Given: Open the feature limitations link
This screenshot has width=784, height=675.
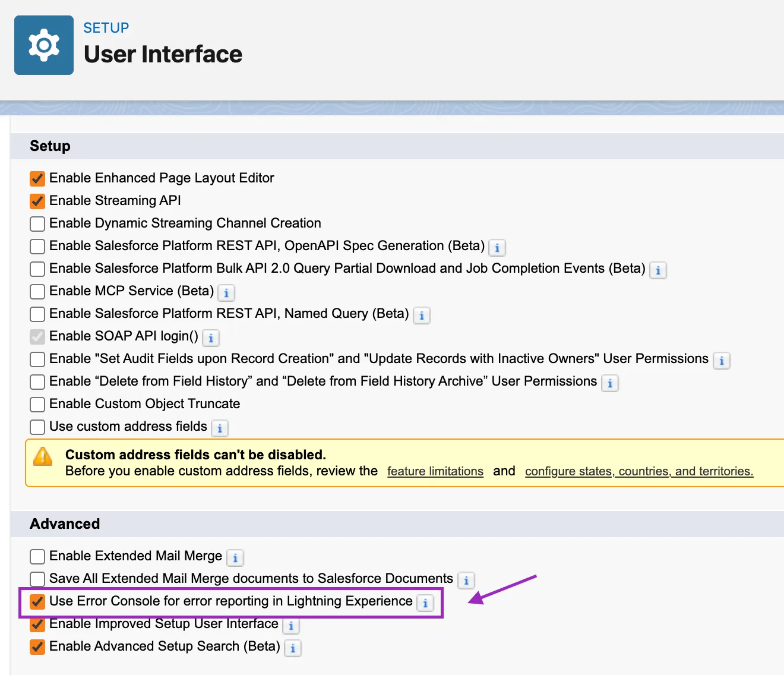Looking at the screenshot, I should 435,471.
